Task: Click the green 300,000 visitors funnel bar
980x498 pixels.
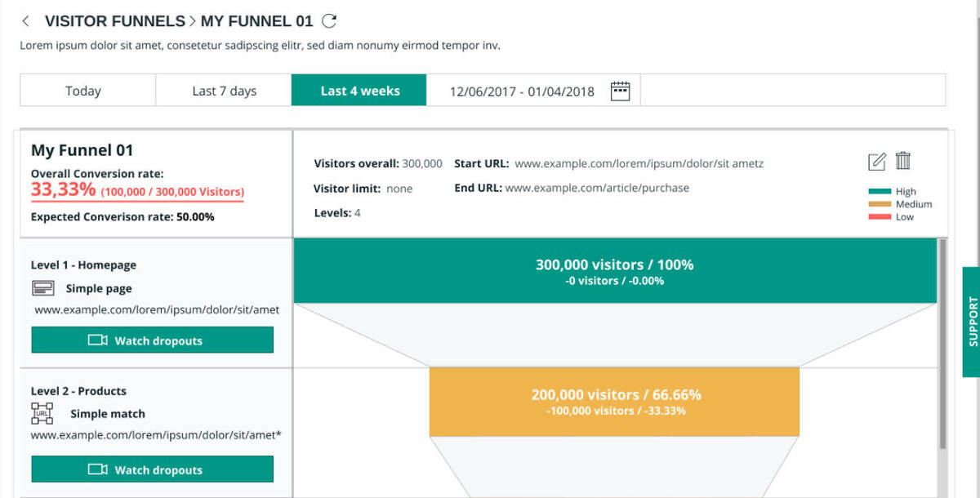Action: (x=614, y=271)
